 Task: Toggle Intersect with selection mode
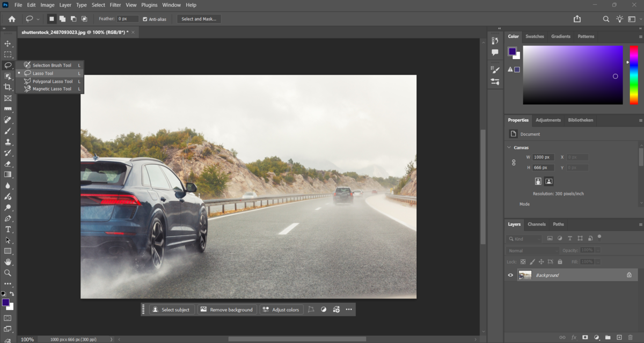pos(84,19)
